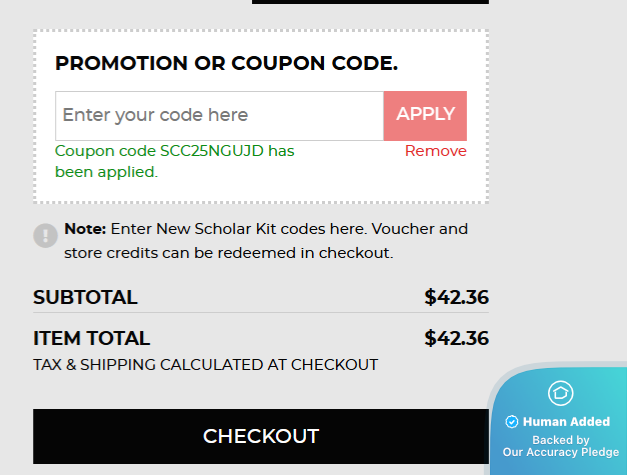Click the info exclamation icon beside Note

point(46,235)
